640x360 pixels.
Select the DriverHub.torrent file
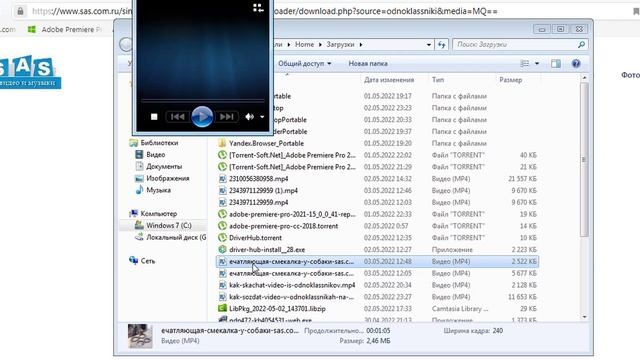pyautogui.click(x=255, y=238)
